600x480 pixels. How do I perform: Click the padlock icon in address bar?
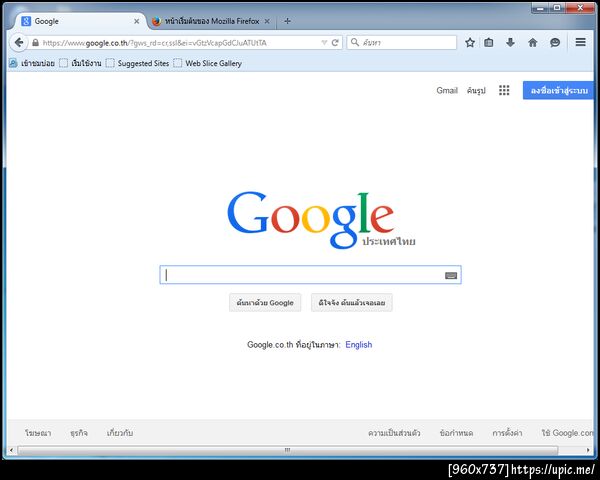pos(35,42)
